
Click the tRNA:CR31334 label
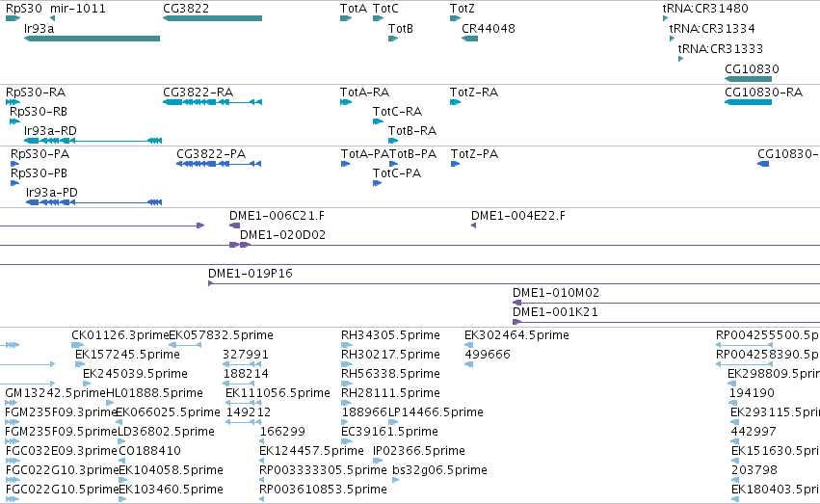[712, 29]
